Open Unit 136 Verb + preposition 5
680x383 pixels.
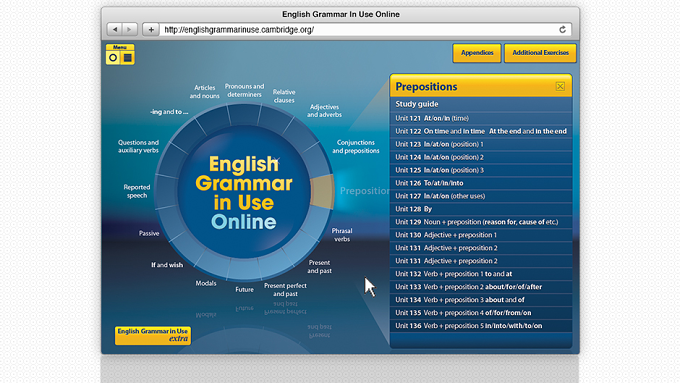point(481,326)
